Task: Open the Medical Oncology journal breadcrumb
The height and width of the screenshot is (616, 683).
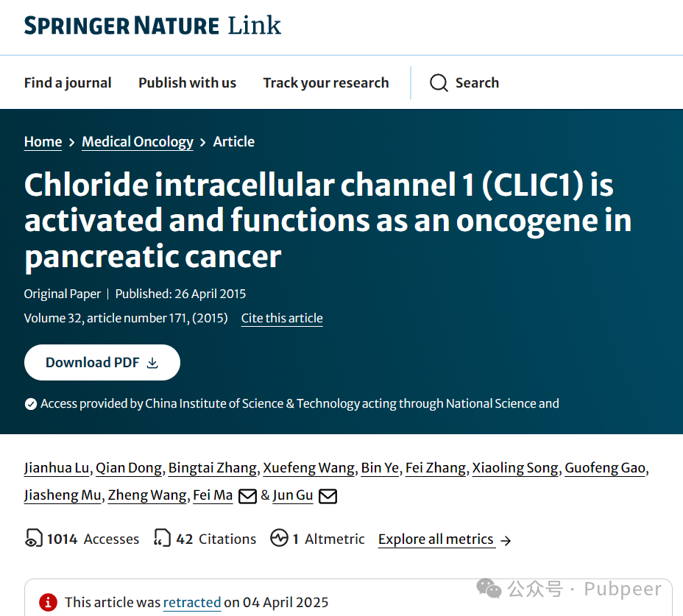Action: tap(138, 141)
